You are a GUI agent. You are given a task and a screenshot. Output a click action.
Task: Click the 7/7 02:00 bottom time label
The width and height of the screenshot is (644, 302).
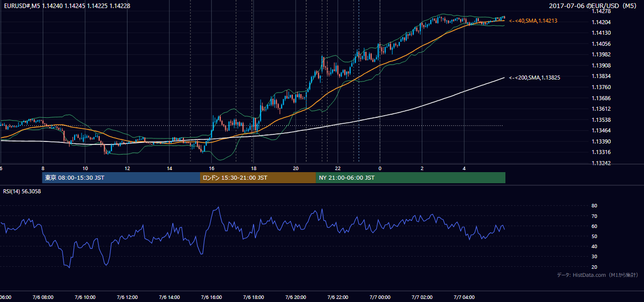point(422,297)
